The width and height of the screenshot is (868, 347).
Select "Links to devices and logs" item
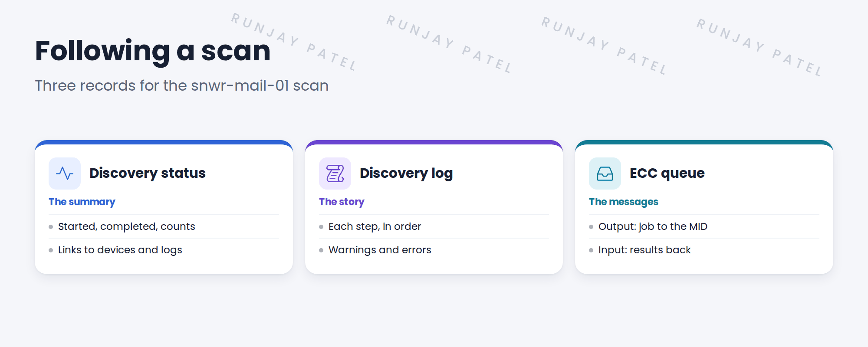(164, 250)
